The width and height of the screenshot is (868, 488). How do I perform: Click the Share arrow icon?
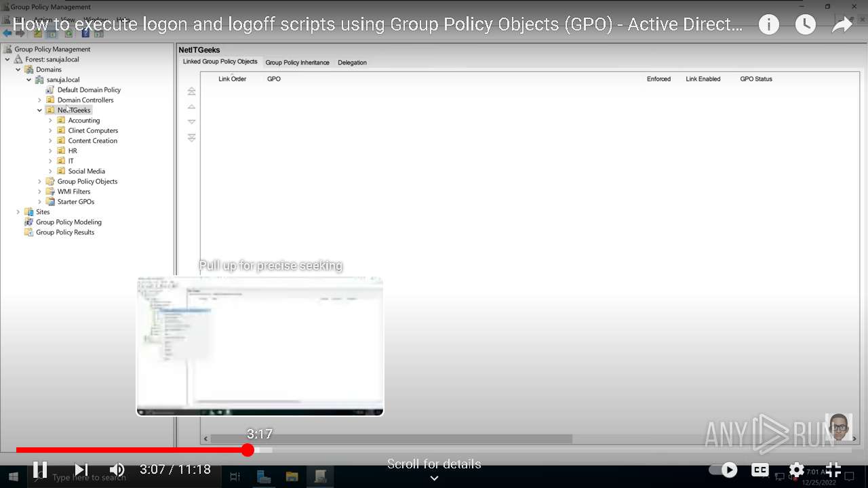tap(842, 25)
